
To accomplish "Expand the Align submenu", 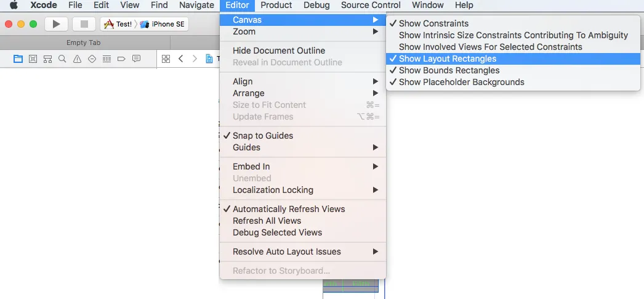I will [x=303, y=81].
